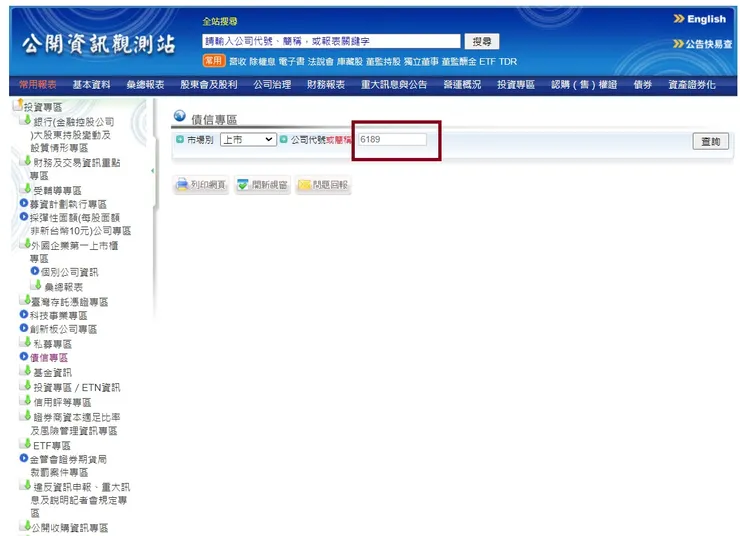Click the 搜尋 site search button

click(x=481, y=42)
